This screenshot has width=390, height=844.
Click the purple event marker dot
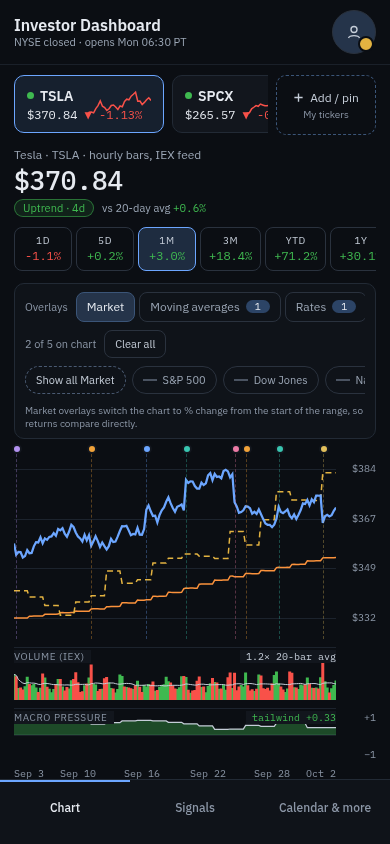click(x=17, y=449)
